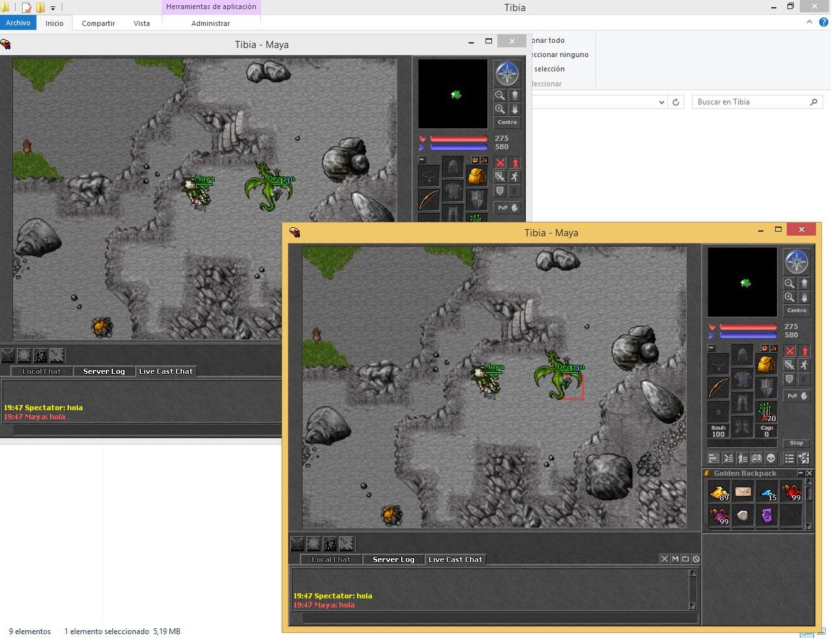Enable balanced fighting mode in front Tibia window
Image resolution: width=840 pixels, height=638 pixels.
790,365
